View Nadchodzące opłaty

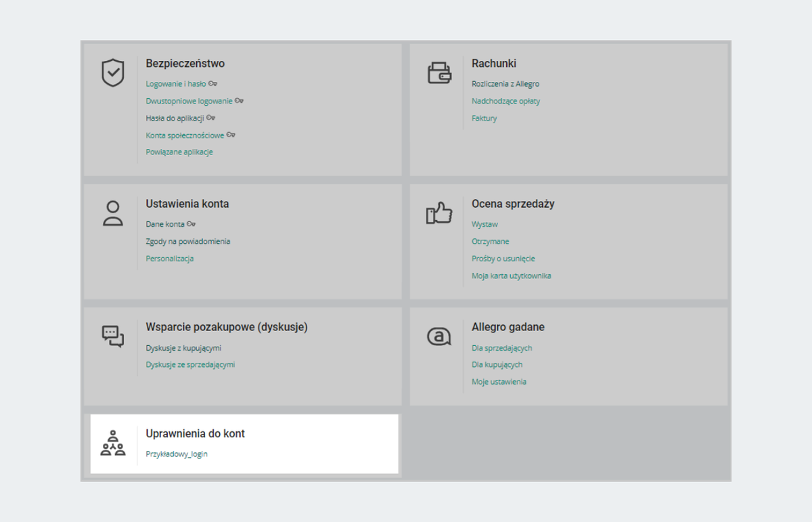[505, 101]
